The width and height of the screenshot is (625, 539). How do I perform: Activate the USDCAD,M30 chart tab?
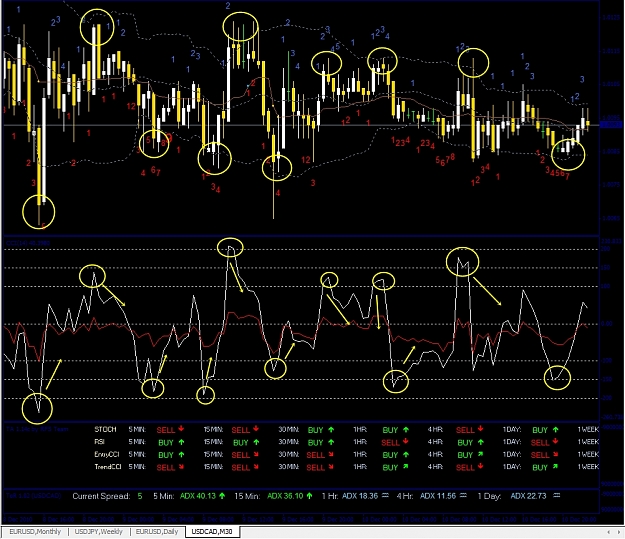coord(212,532)
